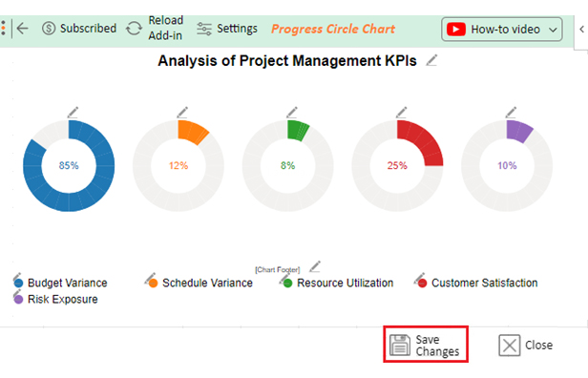The height and width of the screenshot is (378, 588).
Task: Click the 'Risk Exposure' legend text
Action: point(63,300)
